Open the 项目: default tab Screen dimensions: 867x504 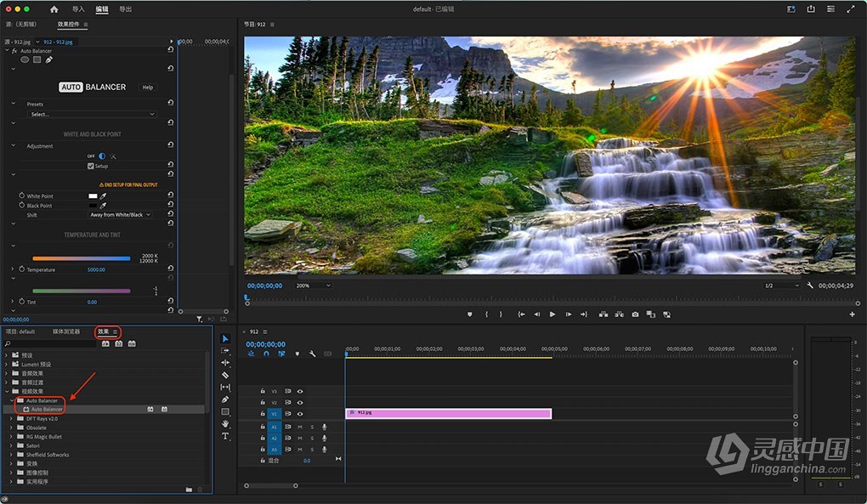[x=20, y=331]
